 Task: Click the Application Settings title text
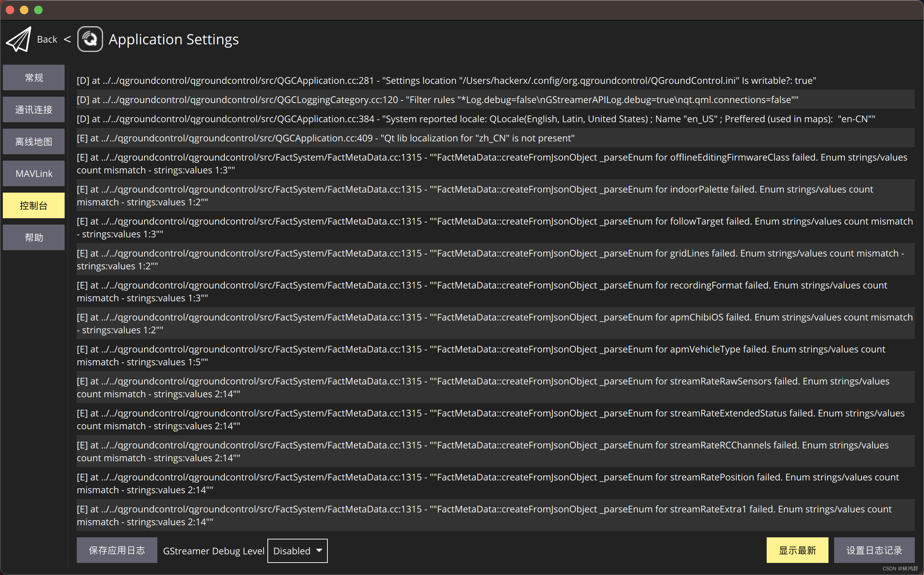[174, 39]
